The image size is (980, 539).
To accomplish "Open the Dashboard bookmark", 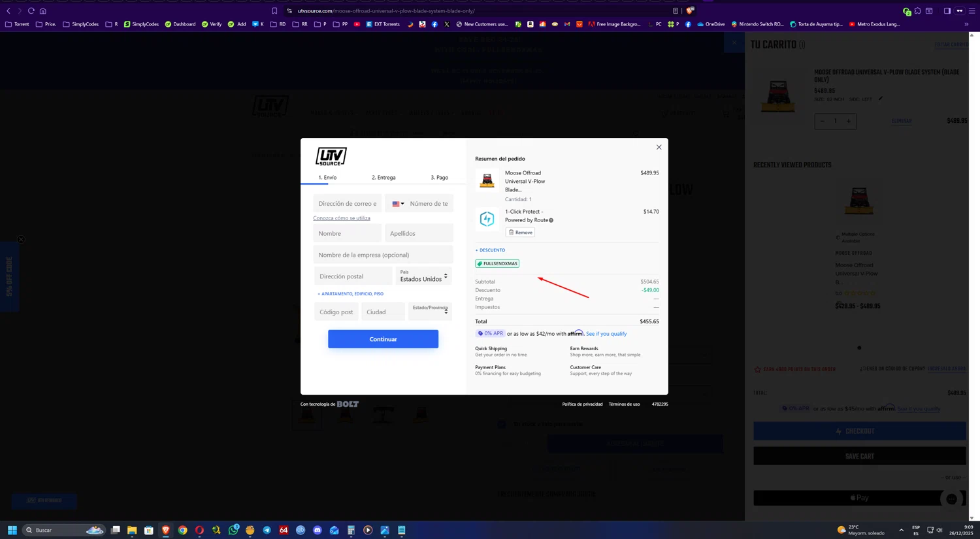I will click(x=180, y=24).
